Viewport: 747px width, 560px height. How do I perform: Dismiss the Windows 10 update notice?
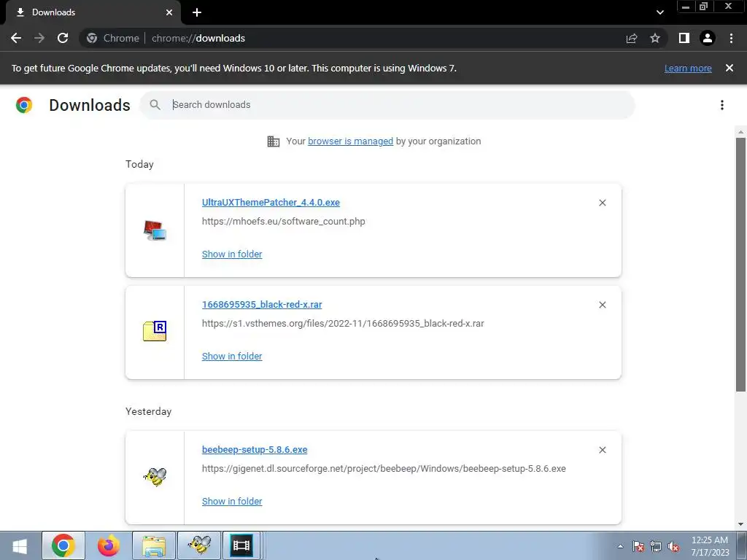coord(729,68)
